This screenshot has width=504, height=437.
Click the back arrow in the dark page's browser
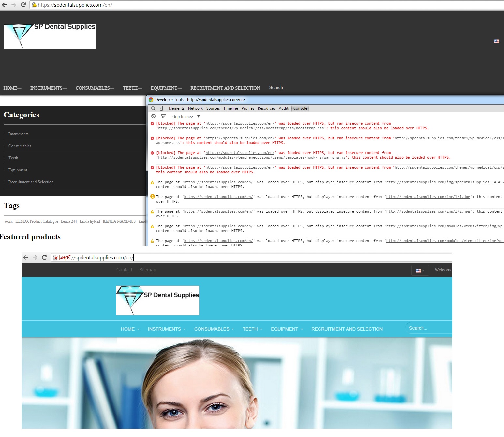click(x=4, y=5)
